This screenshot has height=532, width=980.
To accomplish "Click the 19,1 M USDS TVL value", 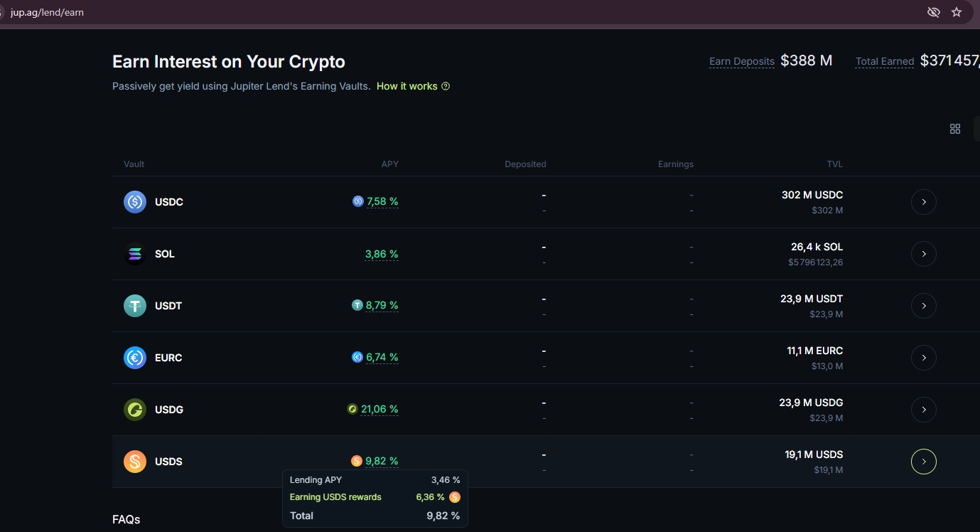I will coord(814,454).
